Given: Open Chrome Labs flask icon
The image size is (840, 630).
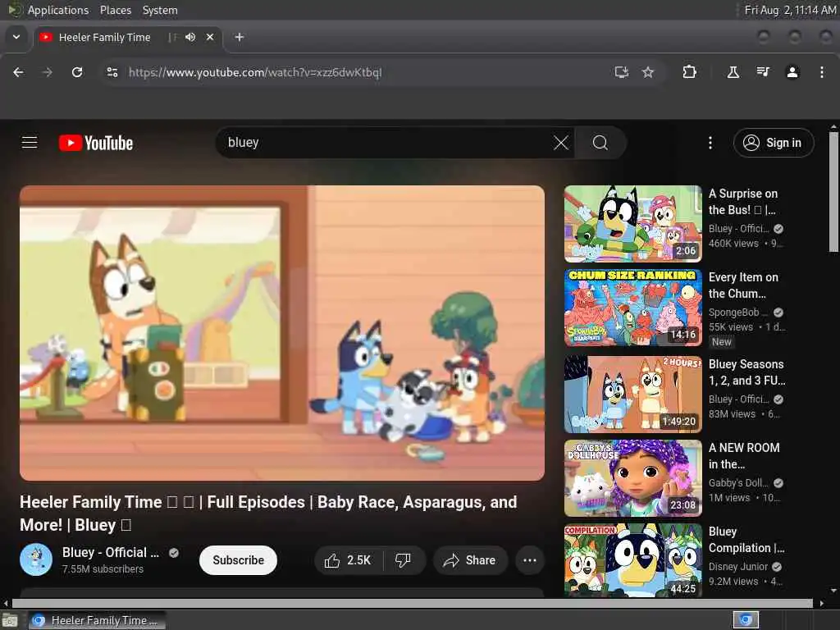Looking at the screenshot, I should (x=733, y=72).
